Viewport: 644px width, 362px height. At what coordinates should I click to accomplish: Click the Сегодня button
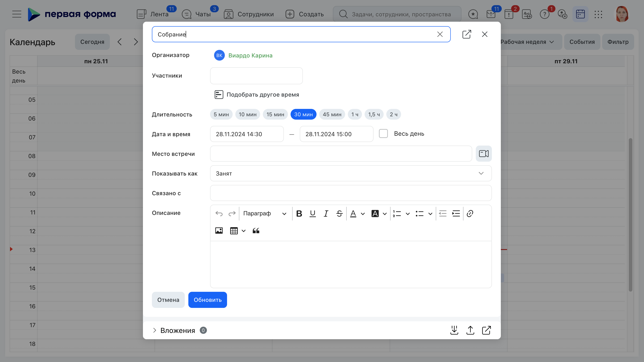click(92, 42)
